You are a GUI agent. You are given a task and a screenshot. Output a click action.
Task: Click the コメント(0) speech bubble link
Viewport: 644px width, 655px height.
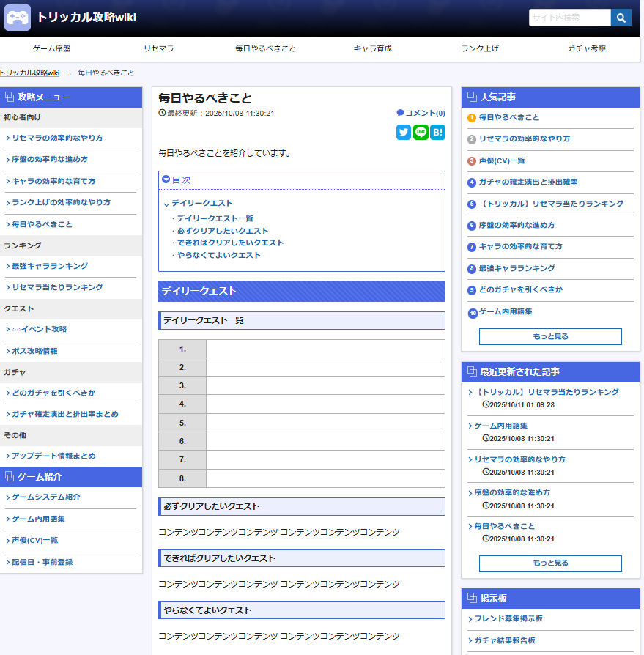tap(421, 113)
